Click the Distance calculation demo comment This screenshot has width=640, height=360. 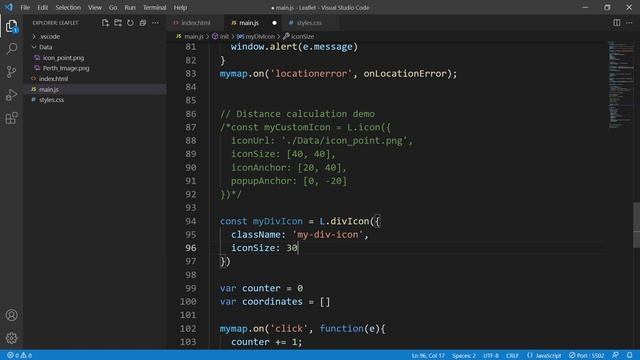pos(297,113)
